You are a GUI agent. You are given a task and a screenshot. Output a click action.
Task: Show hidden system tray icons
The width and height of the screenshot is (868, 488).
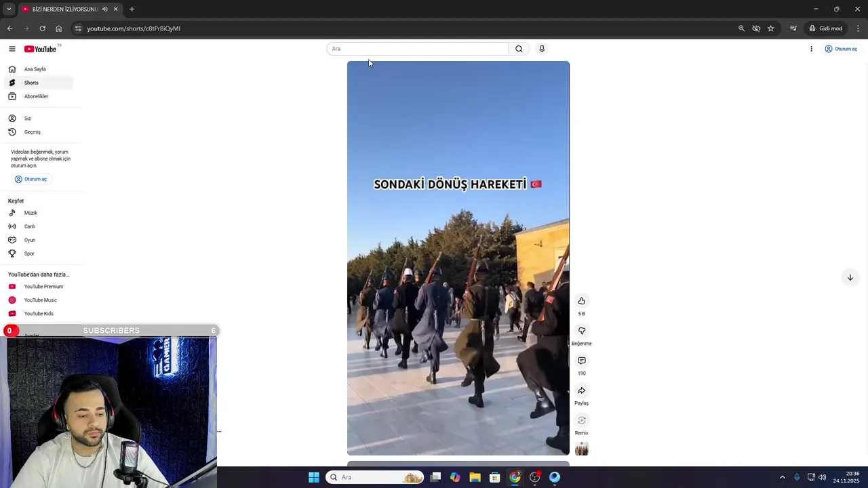[x=782, y=477]
